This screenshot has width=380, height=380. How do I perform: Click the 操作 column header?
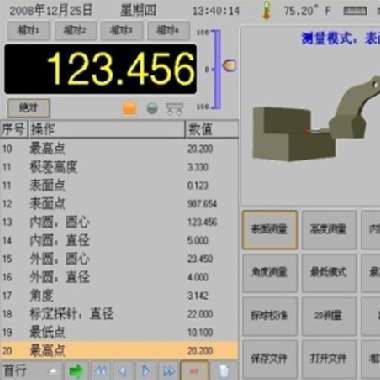pos(107,129)
